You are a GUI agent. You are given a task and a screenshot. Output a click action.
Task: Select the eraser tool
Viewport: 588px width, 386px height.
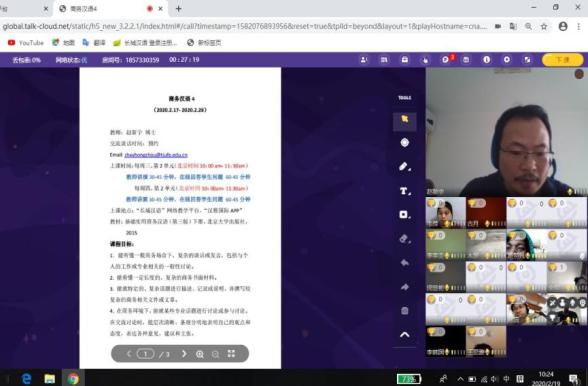point(405,239)
